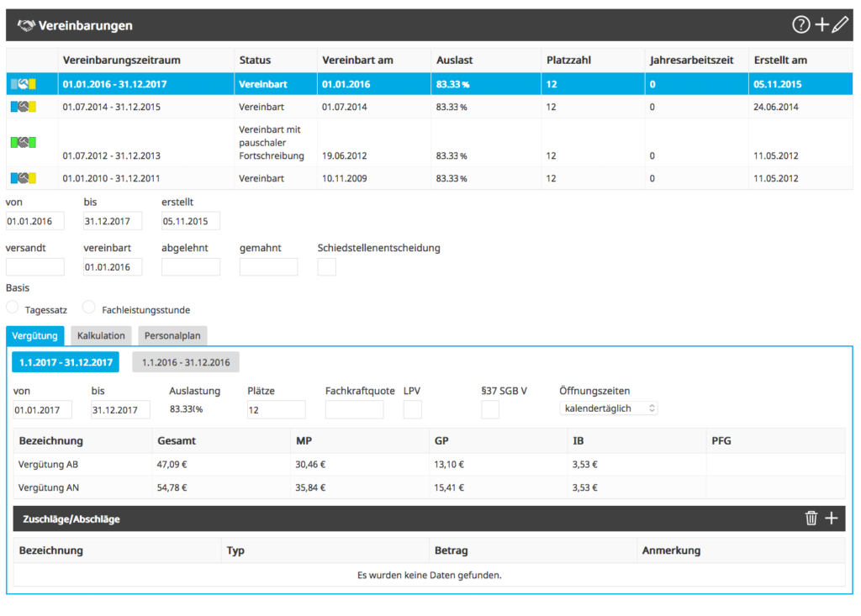Toggle the Schiedsstellenentscheidung checkbox

coord(326,267)
